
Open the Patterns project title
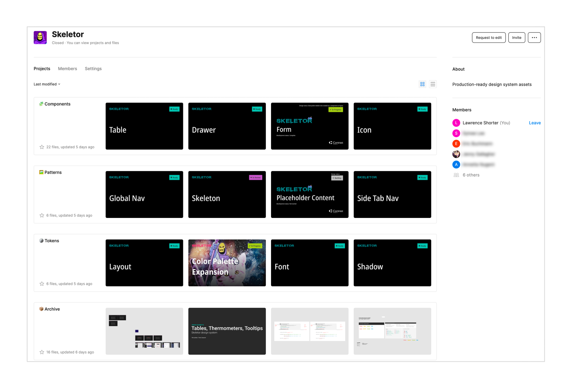click(53, 173)
